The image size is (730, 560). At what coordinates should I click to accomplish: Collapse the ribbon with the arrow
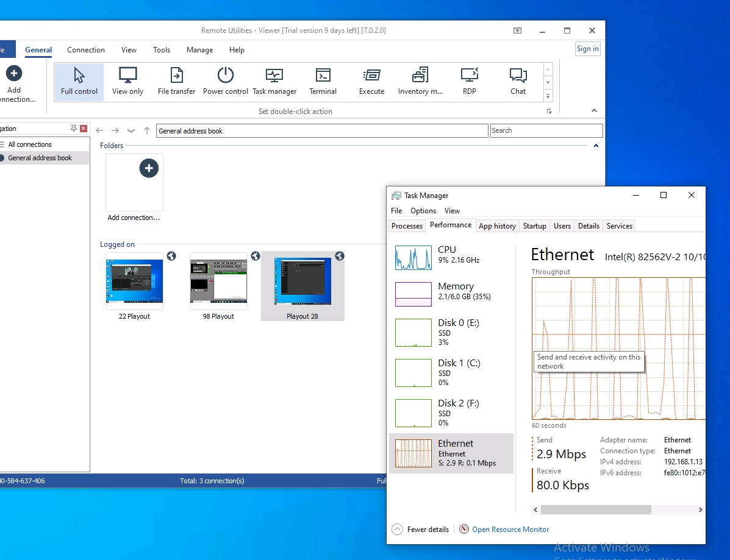coord(595,111)
